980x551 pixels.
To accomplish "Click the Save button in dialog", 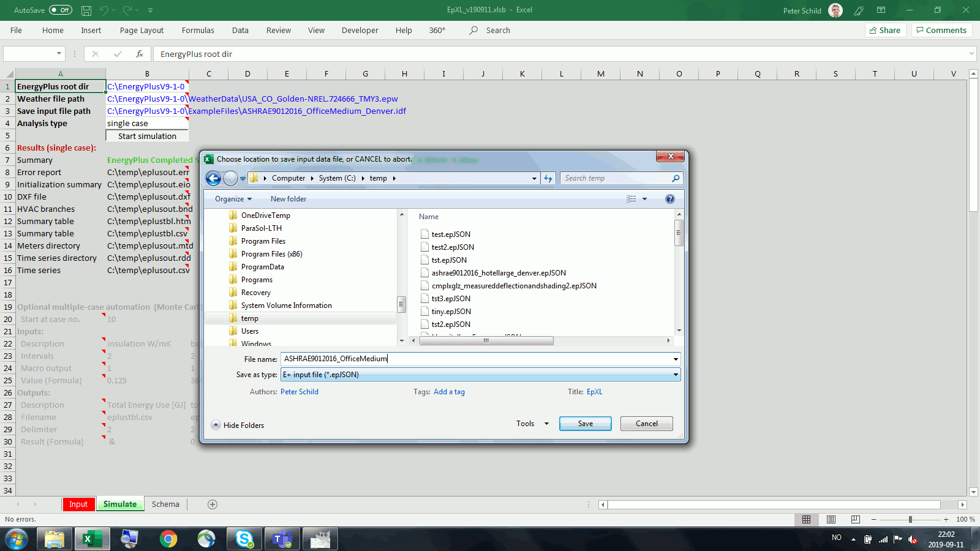I will point(585,424).
